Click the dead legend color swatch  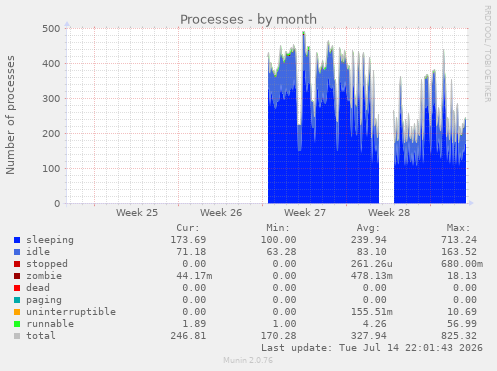click(x=17, y=288)
